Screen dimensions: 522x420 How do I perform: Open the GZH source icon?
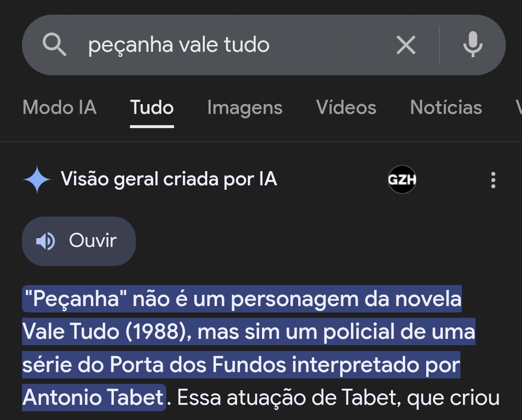tap(402, 180)
